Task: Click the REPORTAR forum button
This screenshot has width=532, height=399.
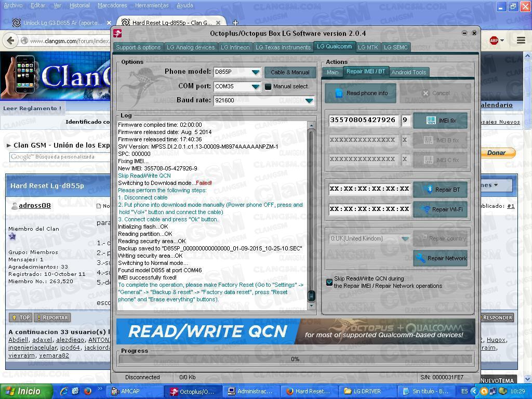Action: pyautogui.click(x=52, y=317)
